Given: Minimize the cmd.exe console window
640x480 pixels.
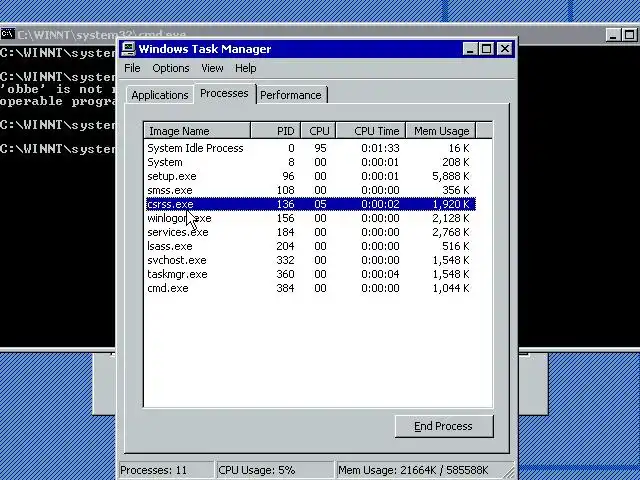Looking at the screenshot, I should [x=613, y=35].
